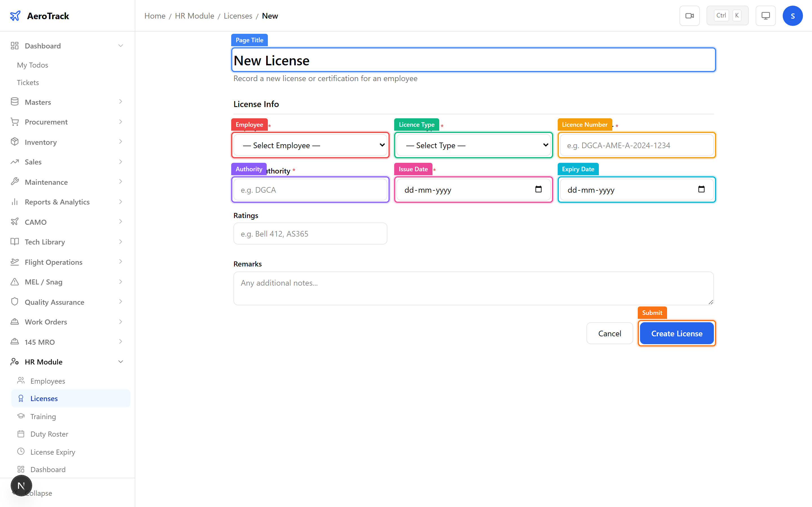Follow the Home breadcrumb link
This screenshot has width=812, height=507.
point(155,16)
